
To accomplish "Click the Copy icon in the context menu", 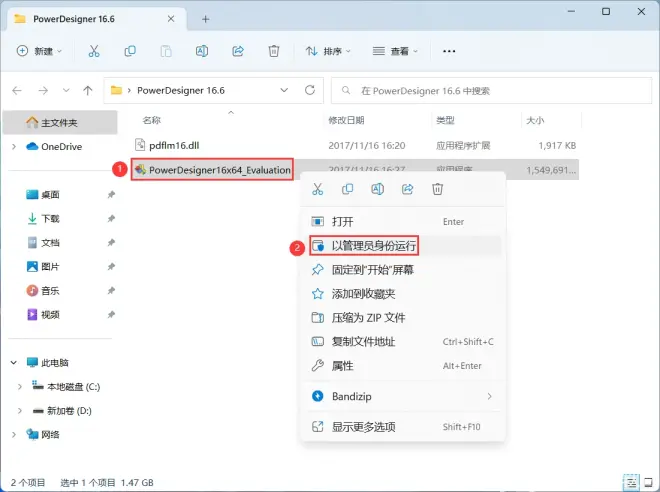I will 347,189.
